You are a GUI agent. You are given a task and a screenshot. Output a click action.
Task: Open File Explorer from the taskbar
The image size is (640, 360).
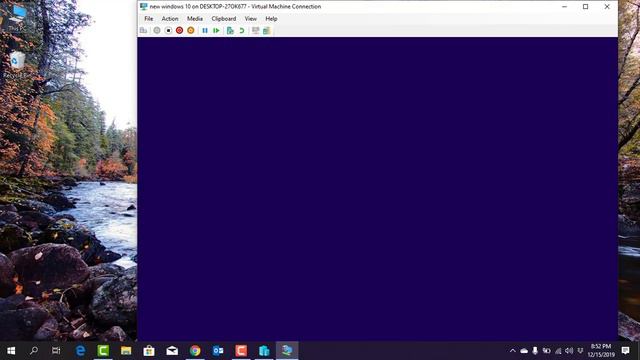click(x=126, y=351)
